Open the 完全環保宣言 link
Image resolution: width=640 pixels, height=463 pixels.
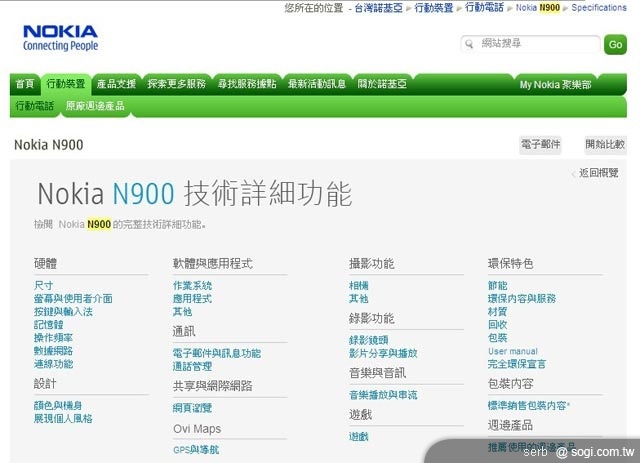pyautogui.click(x=517, y=364)
